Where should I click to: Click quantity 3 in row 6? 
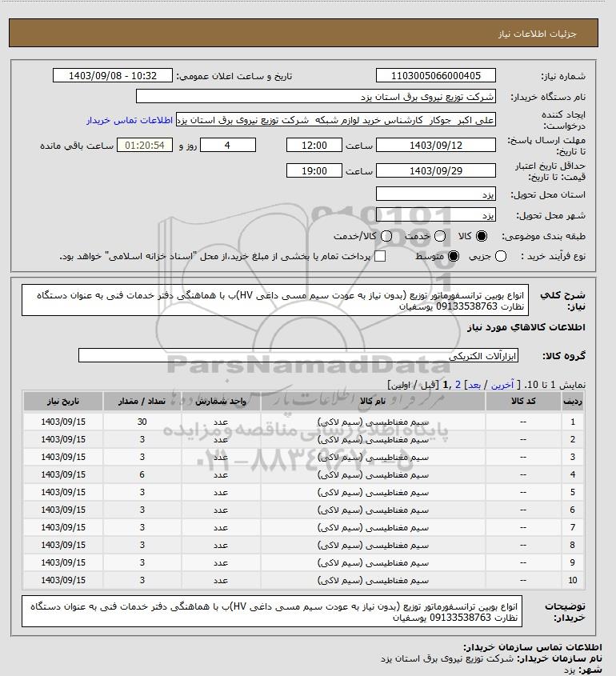pos(142,510)
